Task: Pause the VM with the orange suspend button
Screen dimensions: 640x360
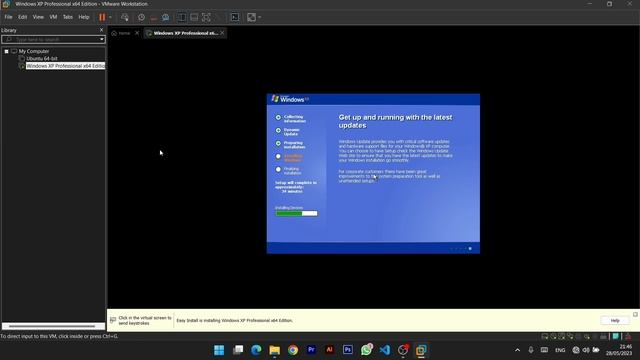Action: pos(102,17)
